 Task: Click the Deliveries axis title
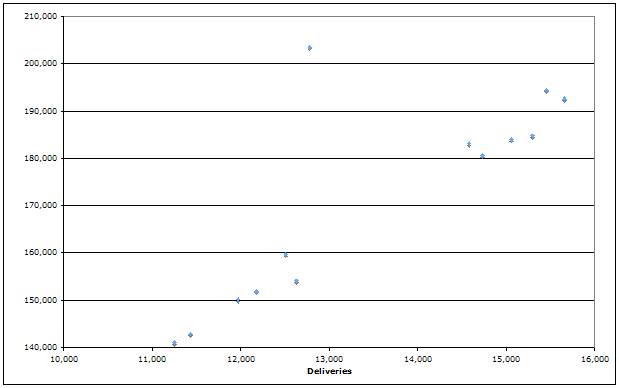pos(329,371)
